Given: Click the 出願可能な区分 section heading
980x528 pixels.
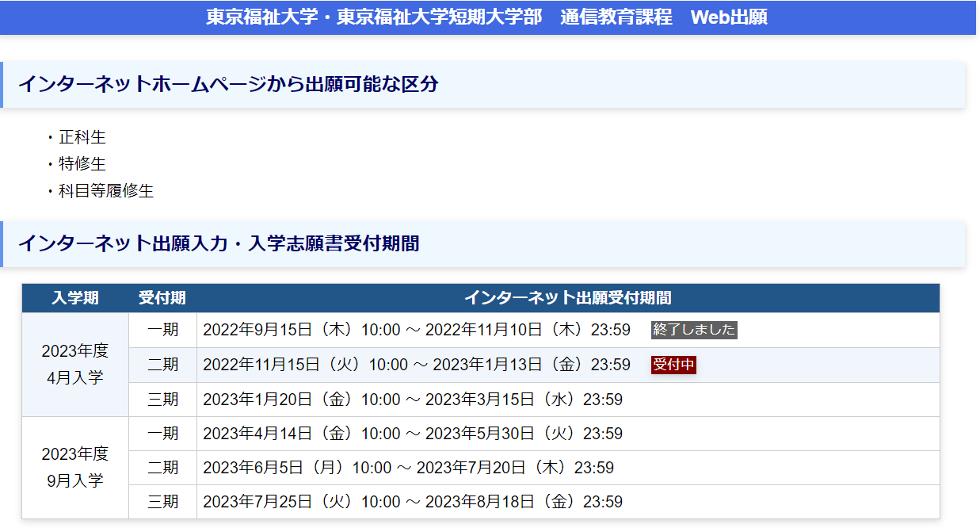Looking at the screenshot, I should 228,84.
